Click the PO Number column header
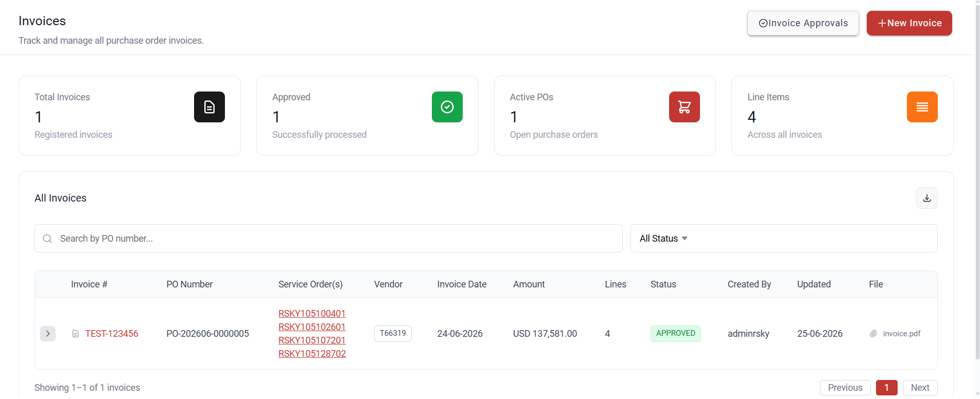This screenshot has width=980, height=399. click(x=189, y=284)
